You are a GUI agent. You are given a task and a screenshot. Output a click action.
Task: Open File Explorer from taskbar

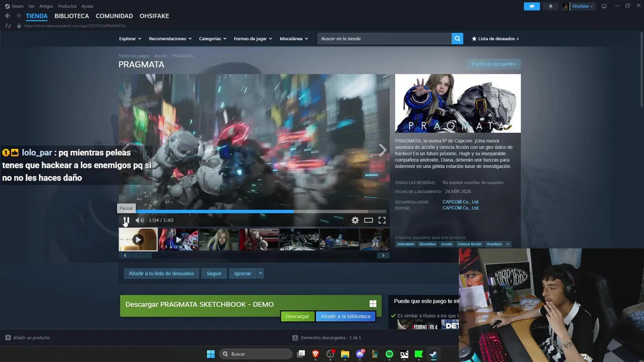345,354
